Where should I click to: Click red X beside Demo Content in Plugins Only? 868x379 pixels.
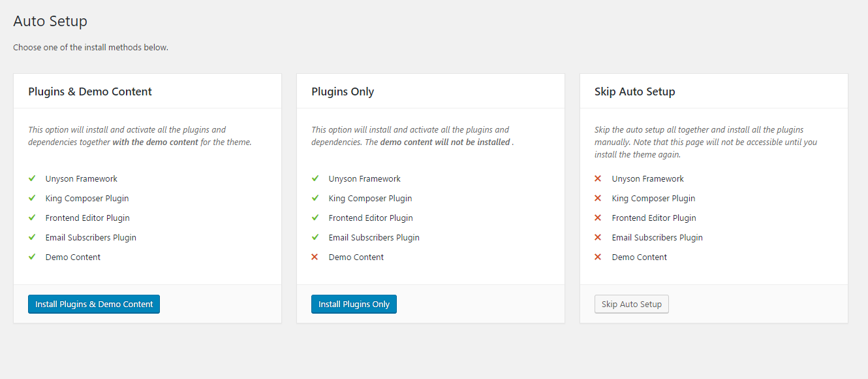tap(315, 257)
